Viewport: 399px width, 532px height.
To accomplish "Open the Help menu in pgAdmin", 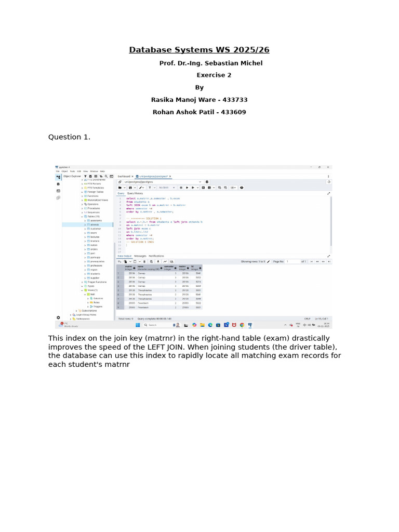I will (102, 171).
